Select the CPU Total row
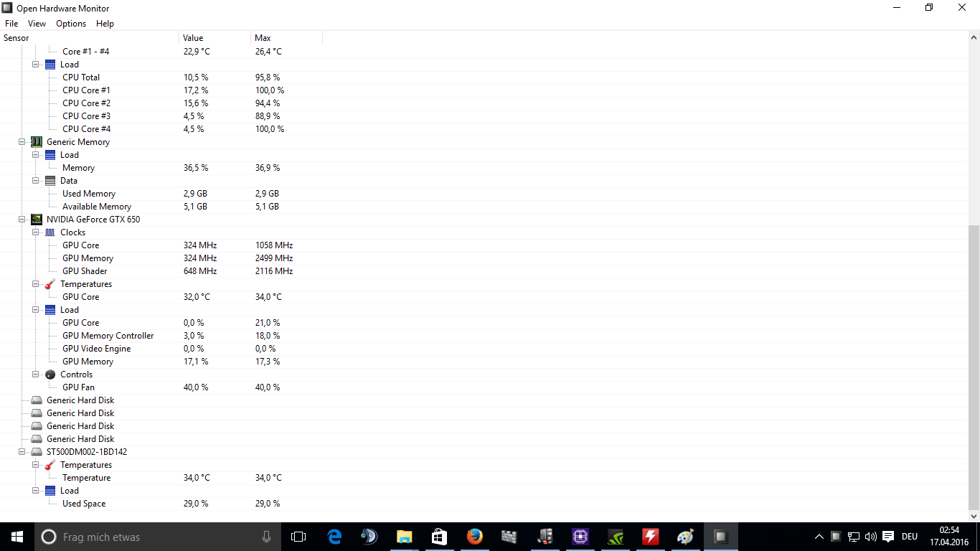 pyautogui.click(x=484, y=77)
